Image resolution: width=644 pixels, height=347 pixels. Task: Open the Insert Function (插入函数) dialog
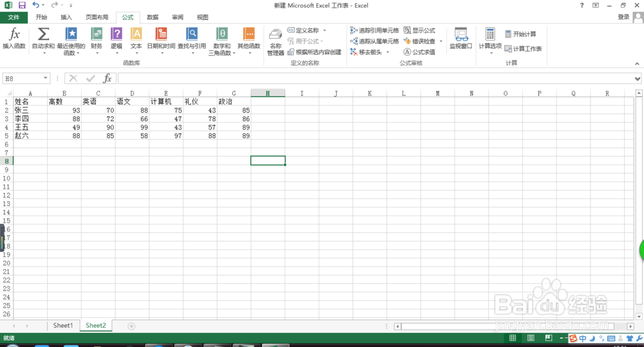coord(14,38)
